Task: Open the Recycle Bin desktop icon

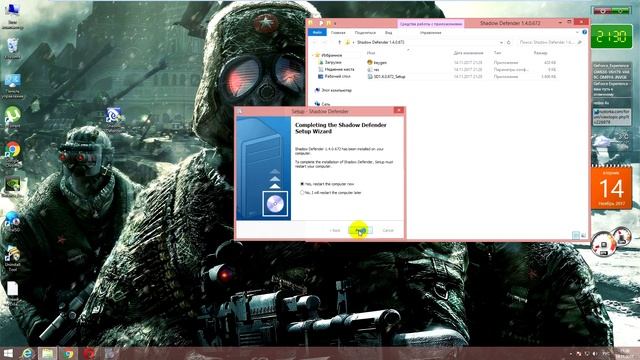Action: pos(12,48)
